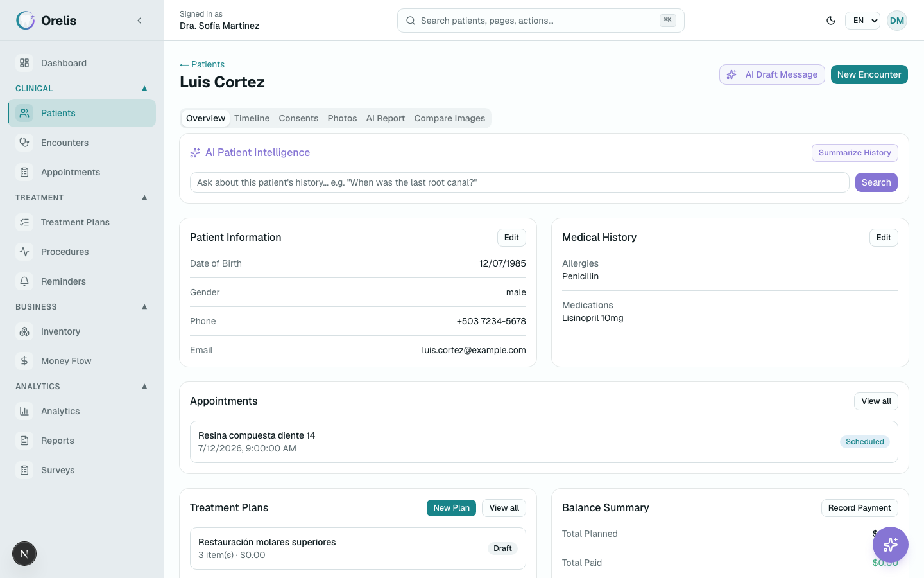Click the patient history question field
924x578 pixels.
[519, 182]
